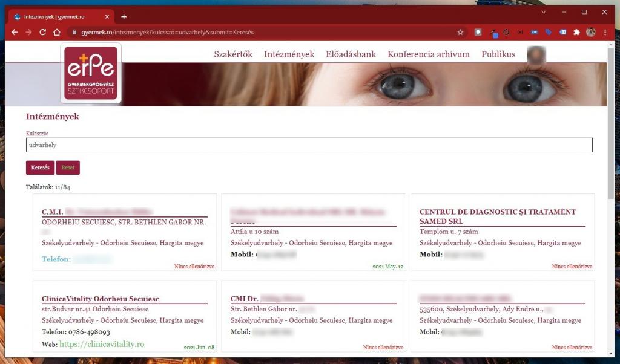
Task: Go to Konferencia arhívum
Action: (428, 54)
